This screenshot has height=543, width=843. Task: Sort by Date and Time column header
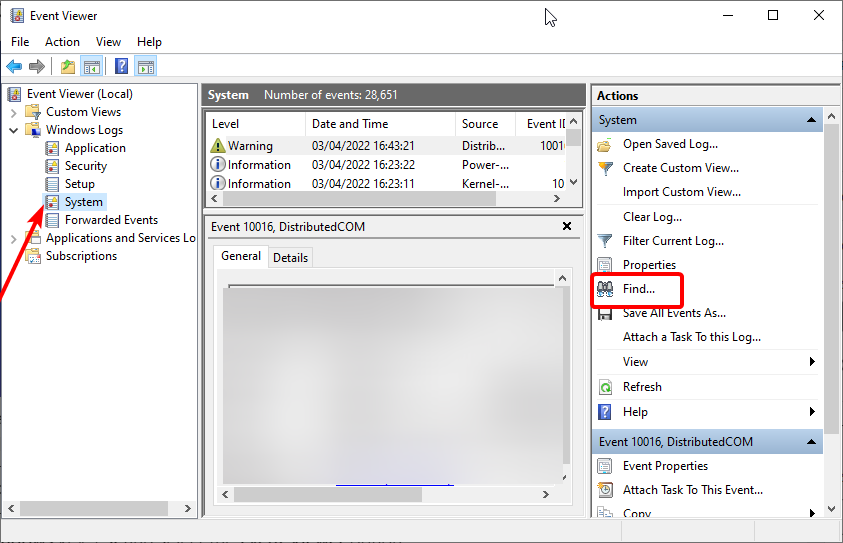tap(381, 124)
